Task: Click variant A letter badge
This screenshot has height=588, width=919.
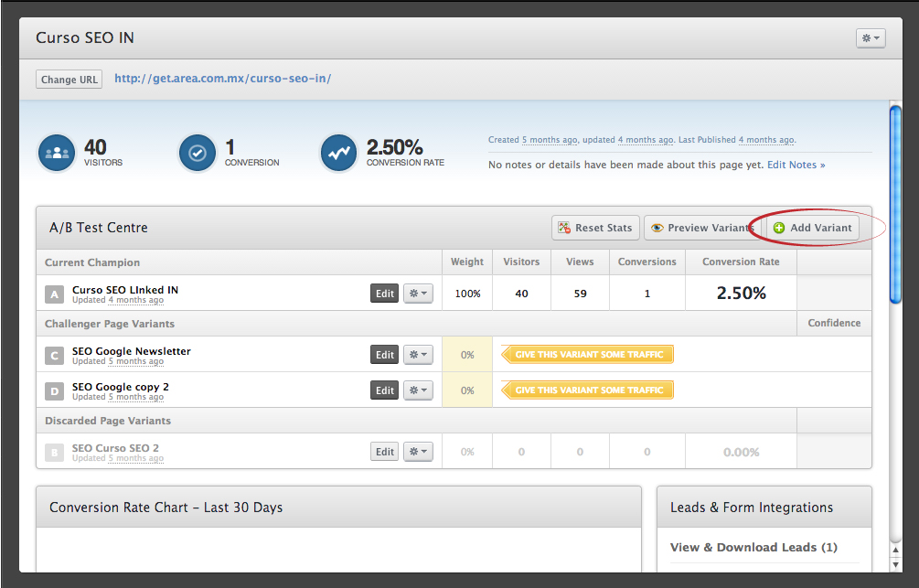Action: 55,294
